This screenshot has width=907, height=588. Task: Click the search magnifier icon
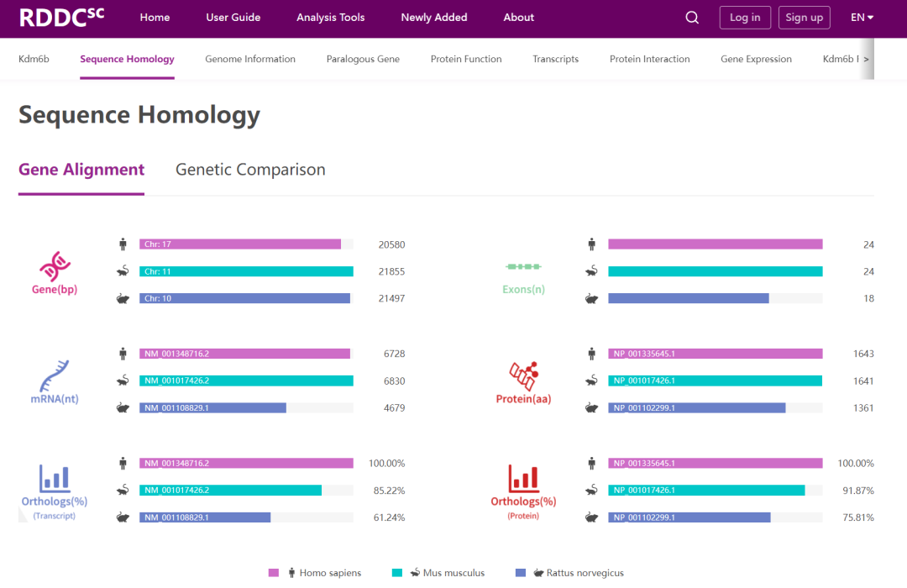[692, 18]
